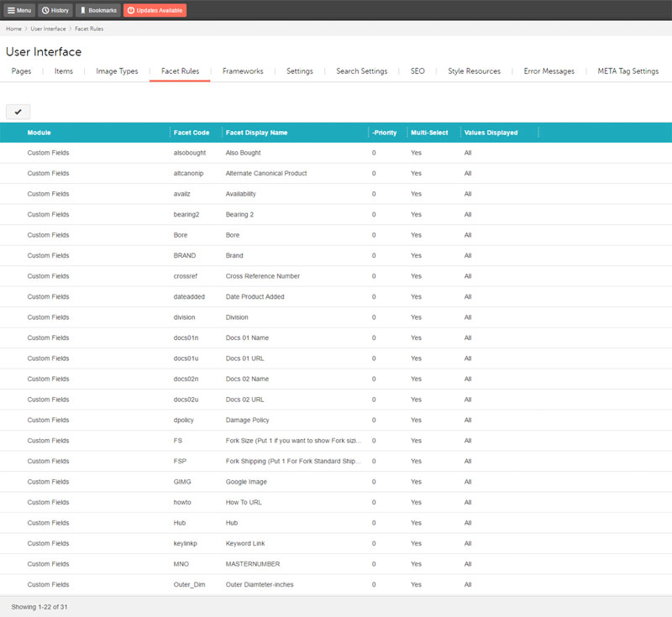Select the alsobought facet code cell
This screenshot has width=672, height=617.
click(190, 153)
